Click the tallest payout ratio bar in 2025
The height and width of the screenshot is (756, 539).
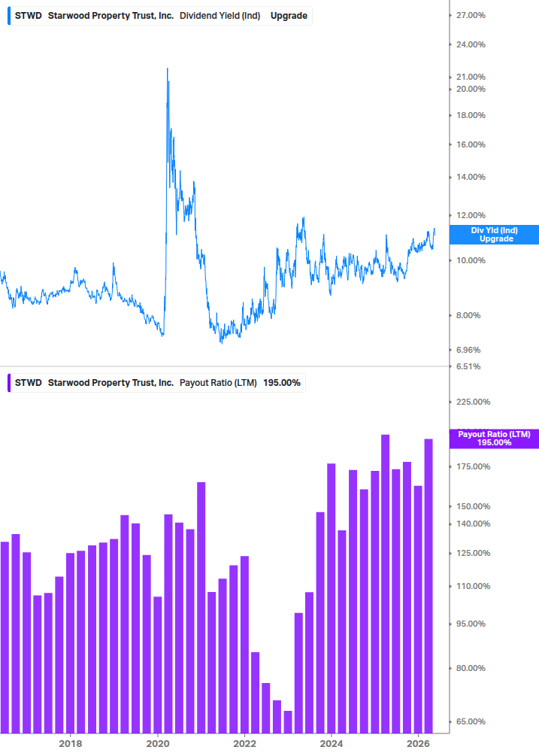(x=386, y=584)
